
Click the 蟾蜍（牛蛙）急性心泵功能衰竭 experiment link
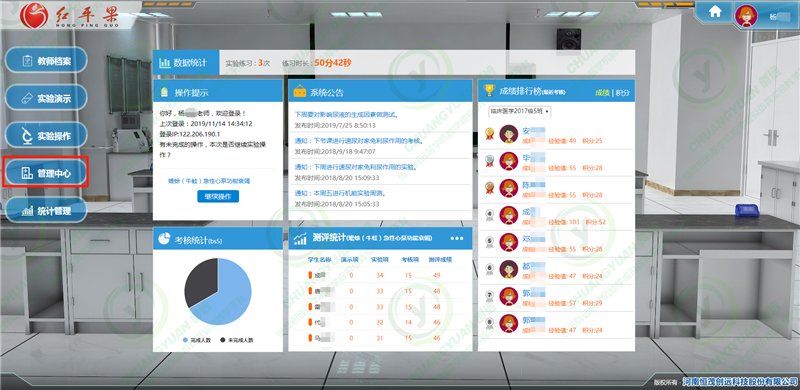click(209, 181)
